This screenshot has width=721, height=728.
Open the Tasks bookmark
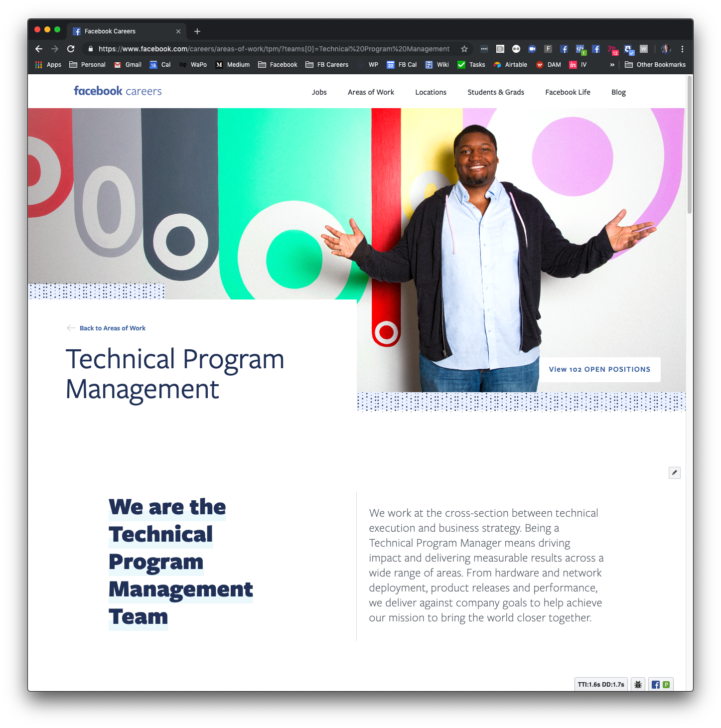pos(471,65)
